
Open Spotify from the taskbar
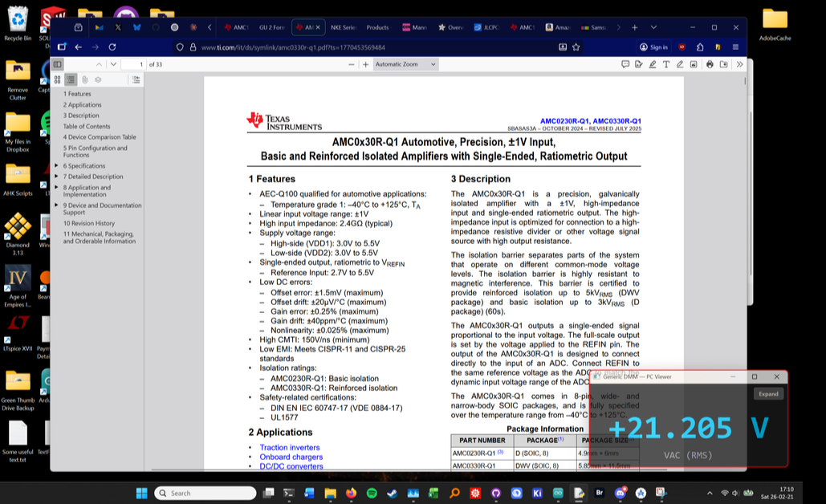point(372,493)
